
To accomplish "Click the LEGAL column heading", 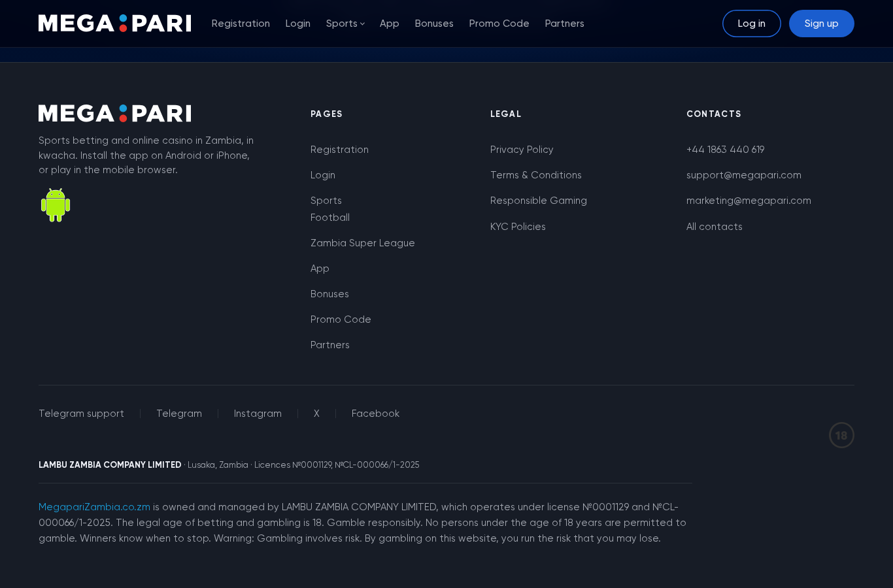I will pyautogui.click(x=506, y=114).
